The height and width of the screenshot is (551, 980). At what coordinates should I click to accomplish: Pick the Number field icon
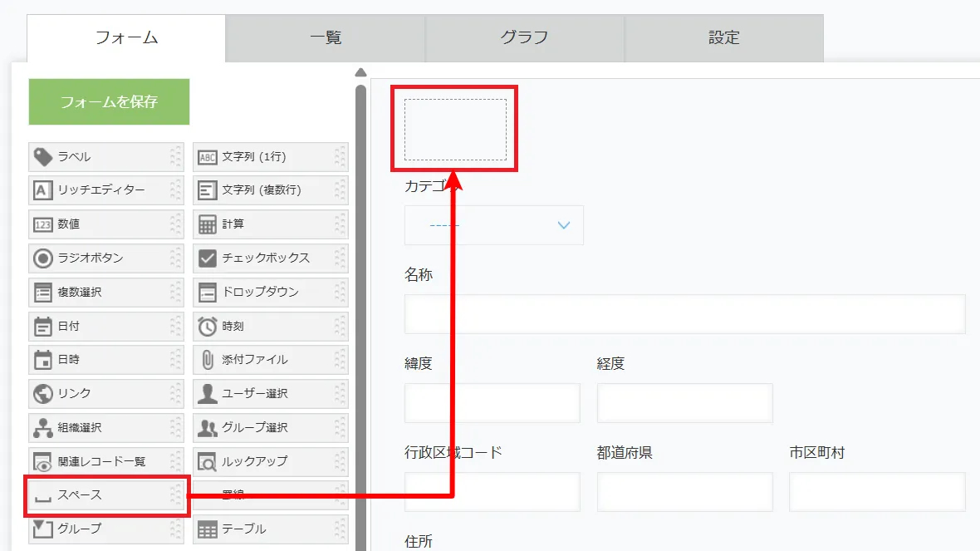click(42, 224)
